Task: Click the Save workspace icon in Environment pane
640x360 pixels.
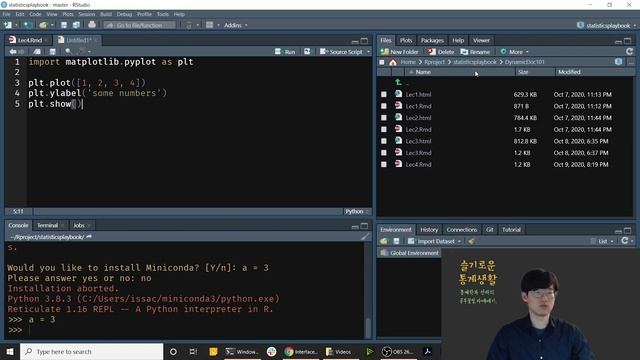Action: pyautogui.click(x=396, y=241)
